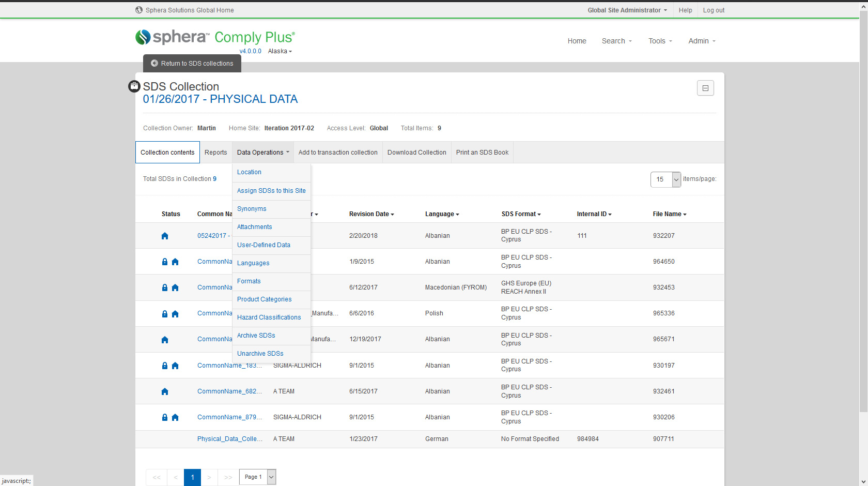The height and width of the screenshot is (486, 868).
Task: Open Sphera Solutions Global Home link
Action: tap(190, 10)
